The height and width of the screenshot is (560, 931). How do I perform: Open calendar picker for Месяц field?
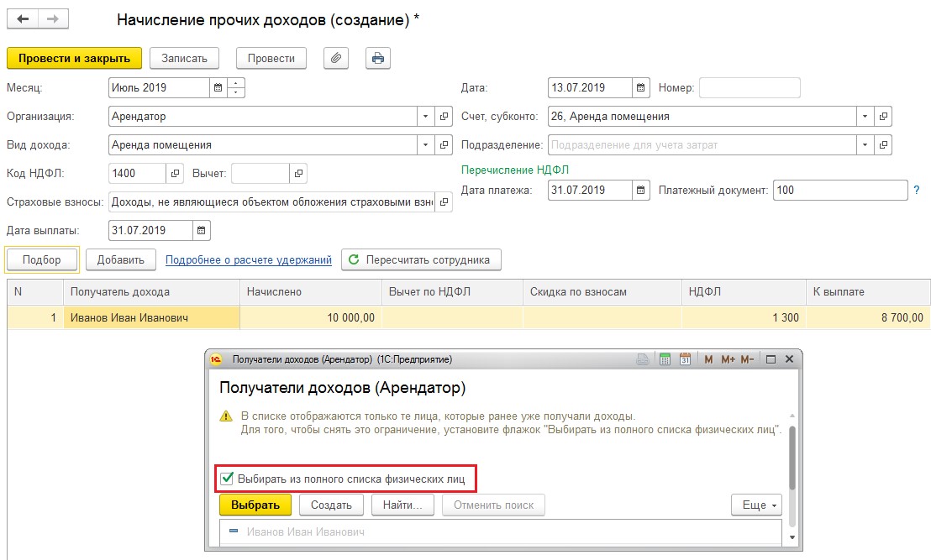(218, 87)
